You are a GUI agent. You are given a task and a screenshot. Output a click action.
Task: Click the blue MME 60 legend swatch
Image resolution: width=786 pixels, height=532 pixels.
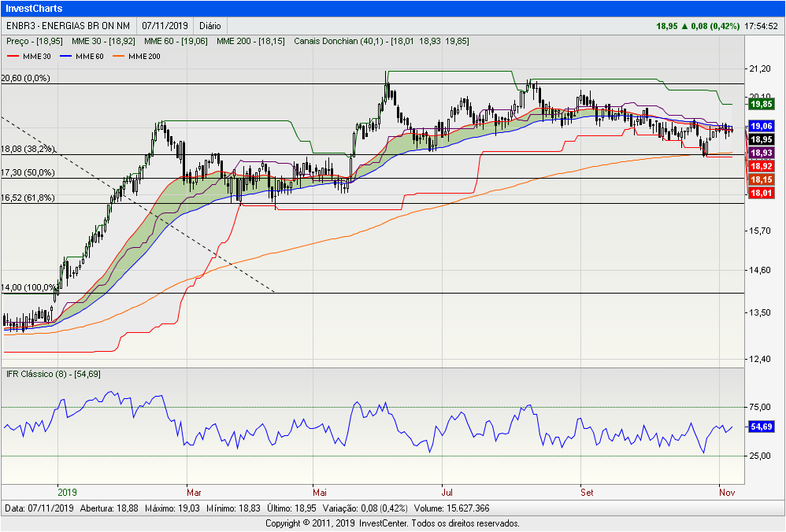pos(68,56)
